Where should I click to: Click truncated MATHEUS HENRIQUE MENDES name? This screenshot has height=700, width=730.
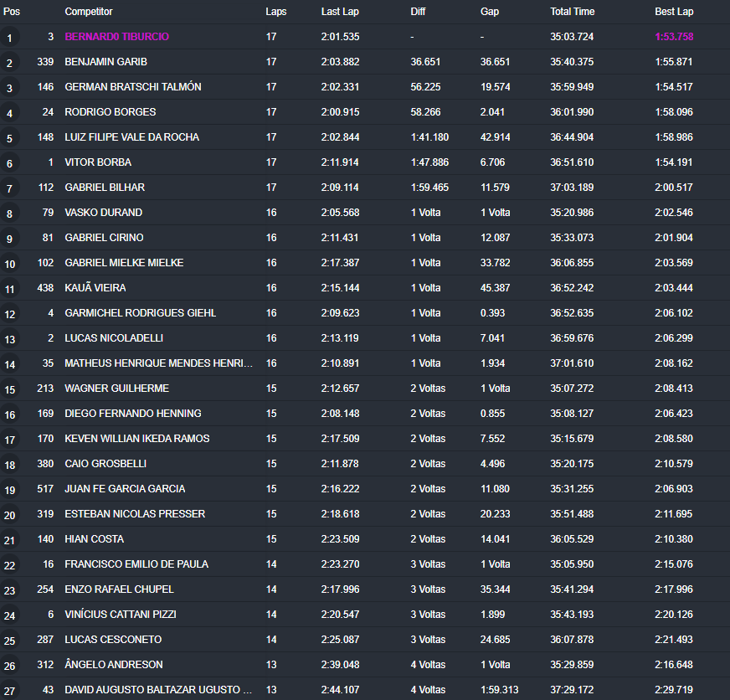[158, 363]
